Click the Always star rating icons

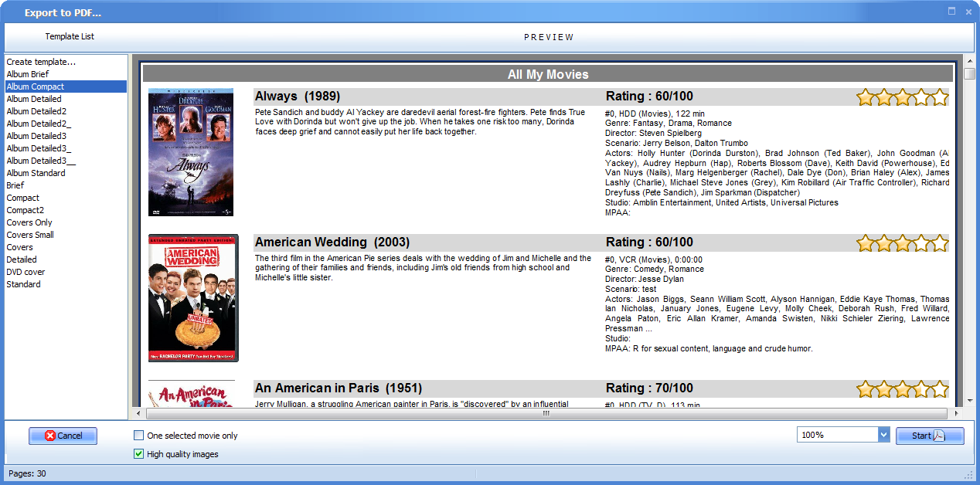coord(902,97)
